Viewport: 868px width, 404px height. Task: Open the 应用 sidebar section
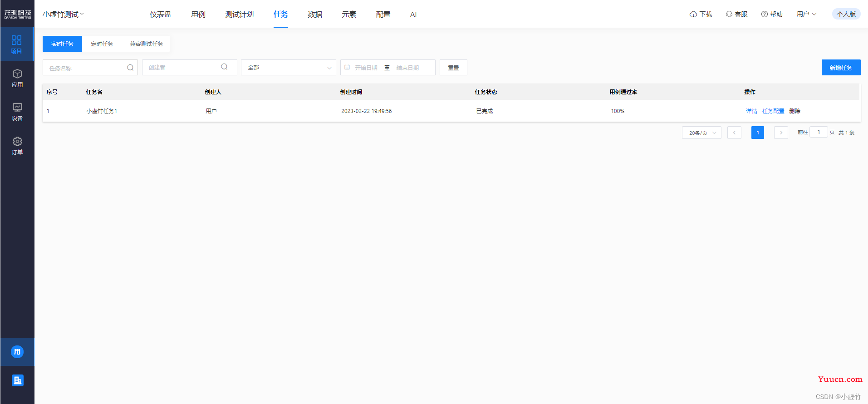coord(17,78)
